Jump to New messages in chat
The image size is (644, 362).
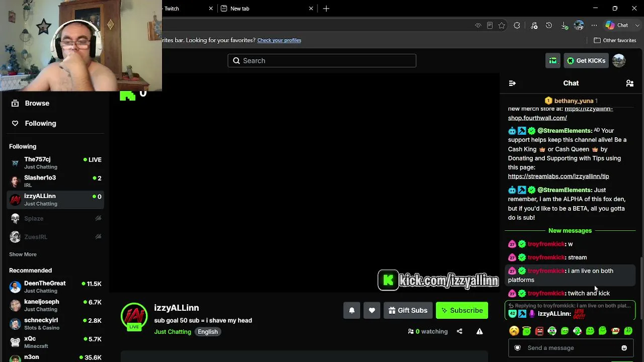coord(570,231)
